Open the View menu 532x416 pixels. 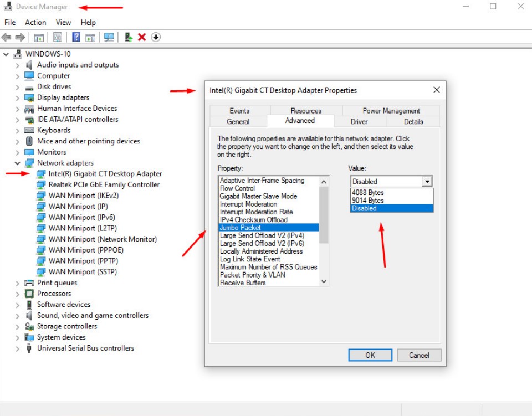point(63,22)
